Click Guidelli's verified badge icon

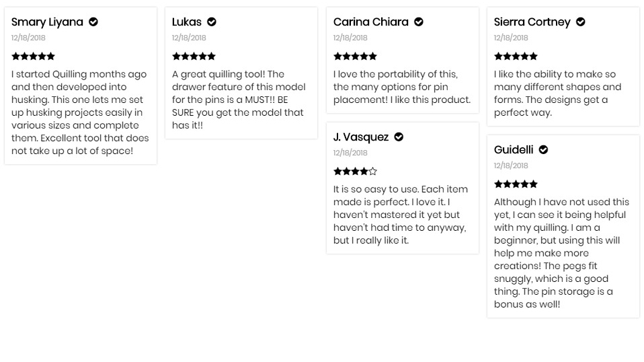(x=543, y=149)
